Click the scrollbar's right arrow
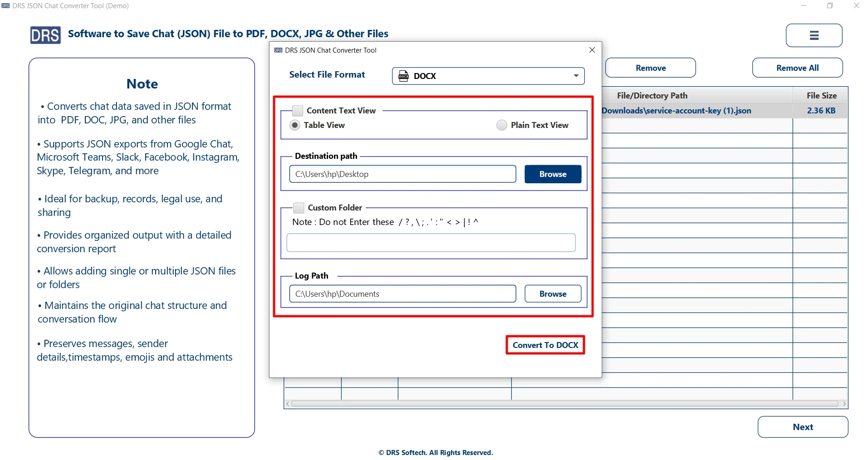 tap(844, 404)
